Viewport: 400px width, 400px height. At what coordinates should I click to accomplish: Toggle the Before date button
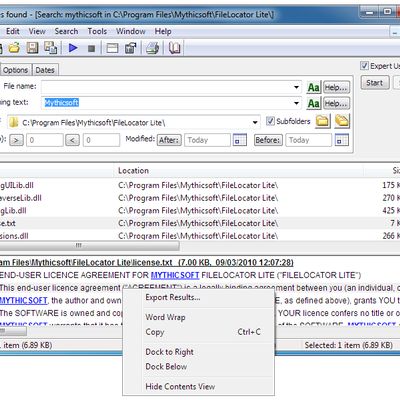268,140
